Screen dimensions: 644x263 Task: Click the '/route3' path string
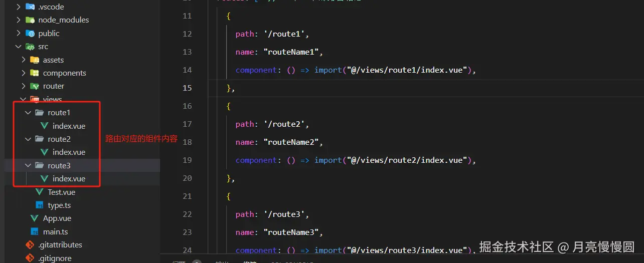pos(284,214)
